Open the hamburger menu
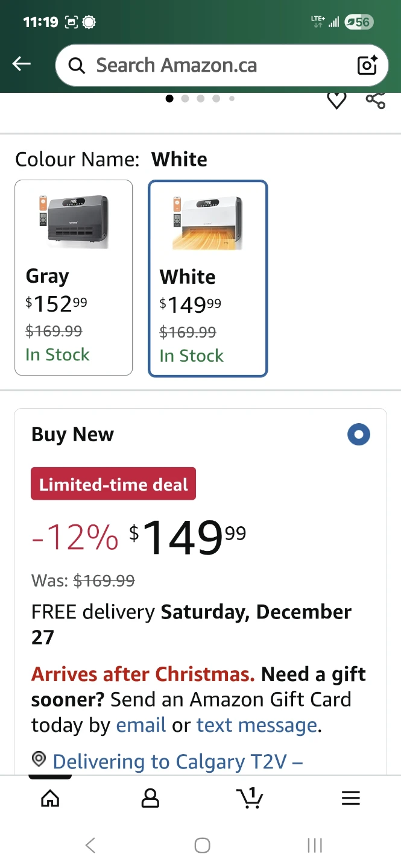This screenshot has height=868, width=401. tap(350, 798)
